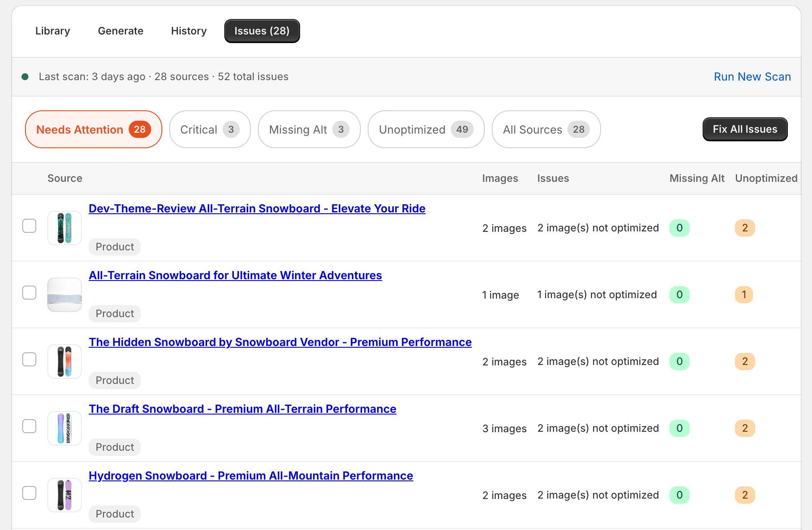Show only Critical issues
Screen dimensions: 812x530
click(x=210, y=129)
